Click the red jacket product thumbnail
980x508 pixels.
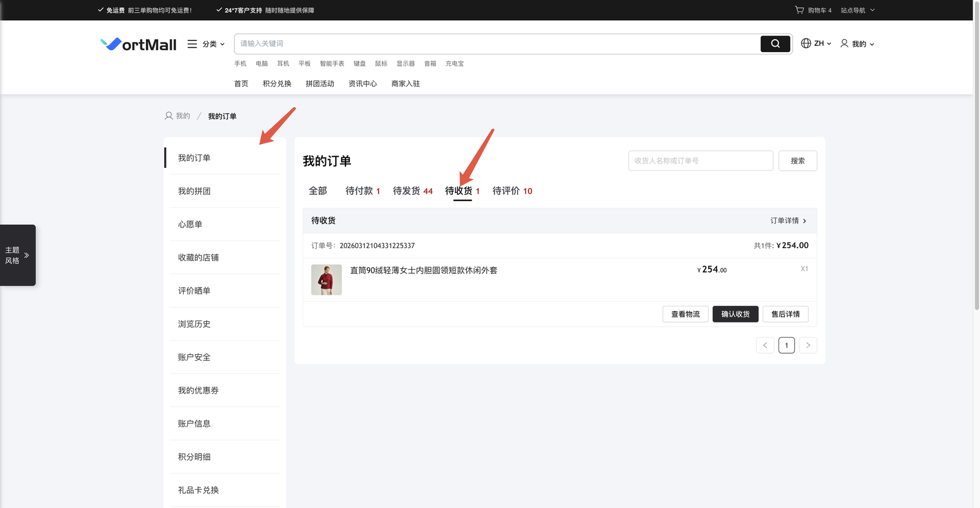326,280
